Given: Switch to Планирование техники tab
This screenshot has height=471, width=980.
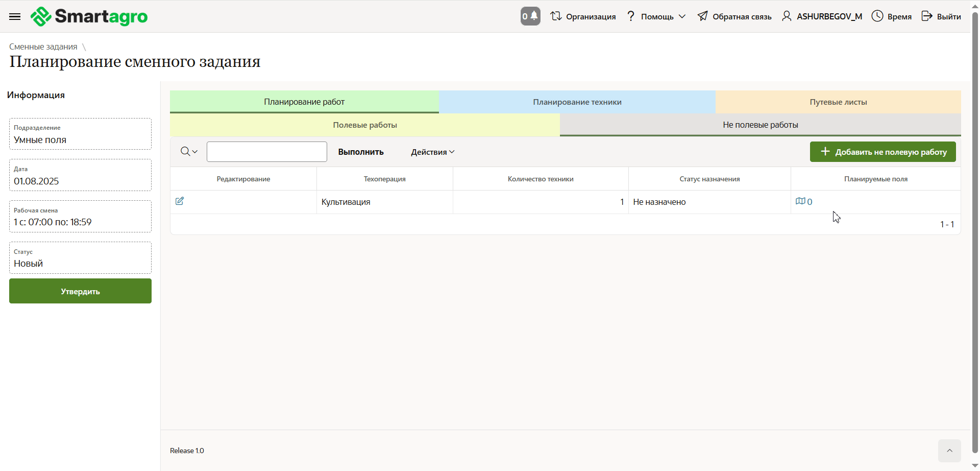Looking at the screenshot, I should (577, 102).
